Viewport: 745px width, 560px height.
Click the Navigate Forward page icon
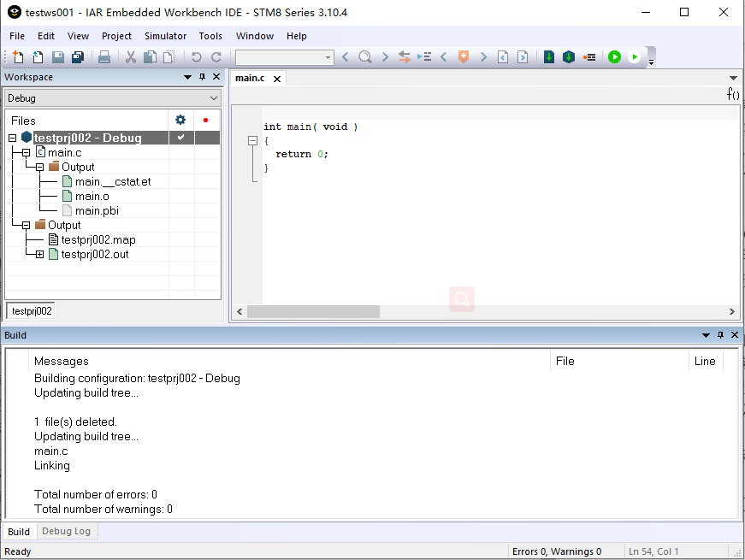(x=523, y=57)
